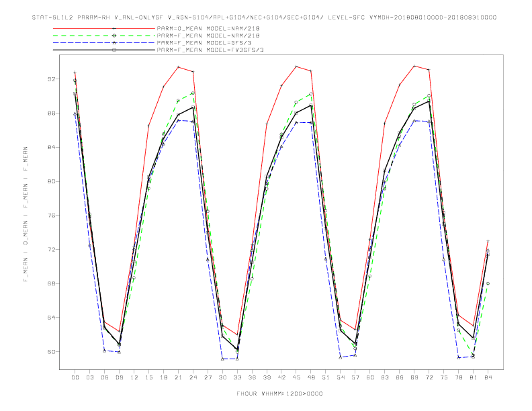Click forecast hour 39 on x-axis
Screen dimensions: 532x411
(267, 377)
